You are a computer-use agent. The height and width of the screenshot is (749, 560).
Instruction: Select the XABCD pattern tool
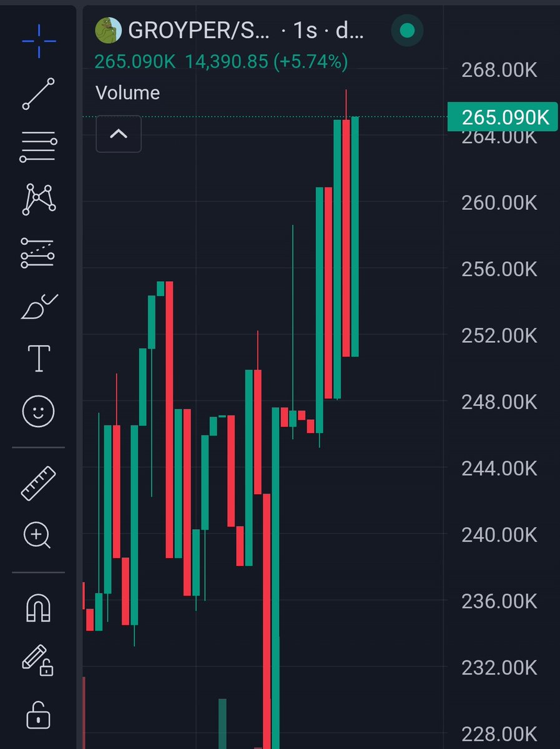tap(39, 200)
